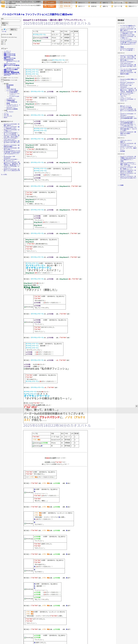Image resolution: width=138 pixels, height=644 pixels.
Task: Open バラム・ノーレッジ history link
Action: [125, 98]
